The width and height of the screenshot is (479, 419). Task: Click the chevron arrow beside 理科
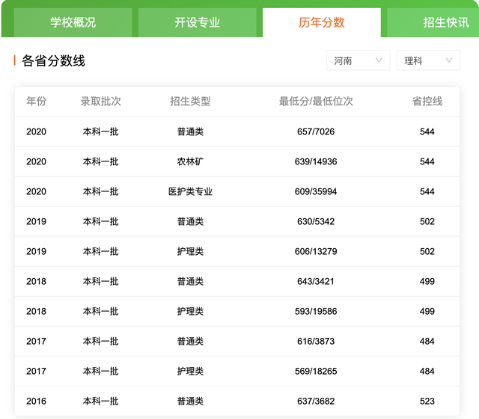449,60
